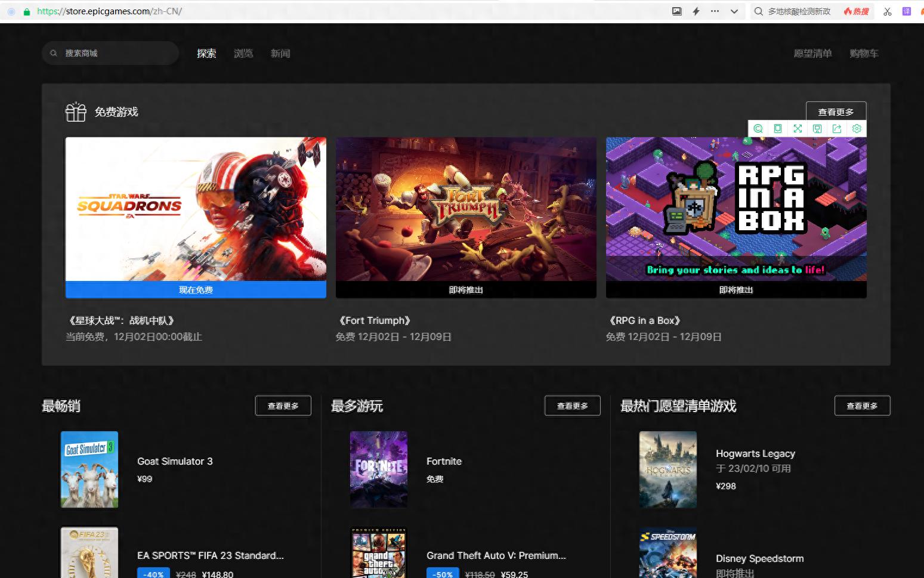The image size is (924, 578).
Task: Click the purple translate icon in browser bar
Action: tap(907, 11)
